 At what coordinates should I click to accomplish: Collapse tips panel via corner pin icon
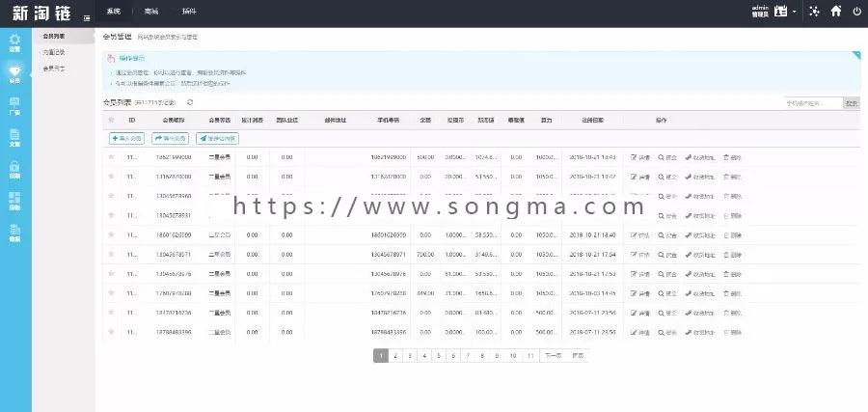coord(857,55)
